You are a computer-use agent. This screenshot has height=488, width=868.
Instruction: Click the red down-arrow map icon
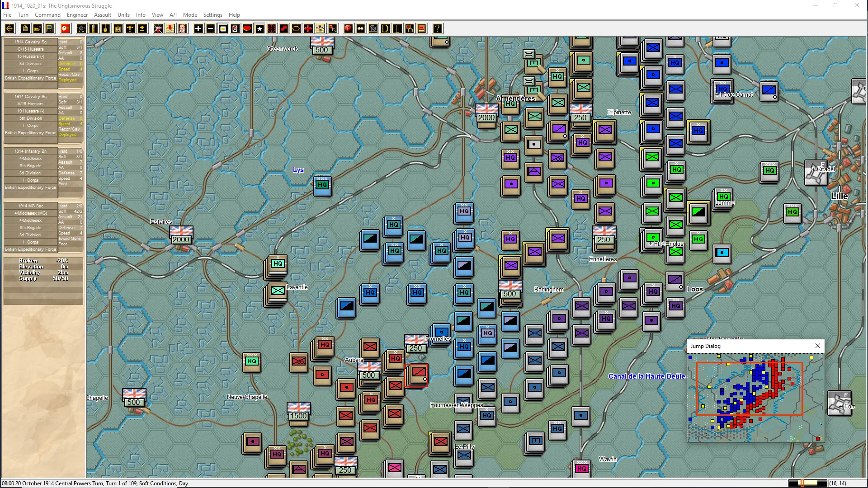point(170,29)
